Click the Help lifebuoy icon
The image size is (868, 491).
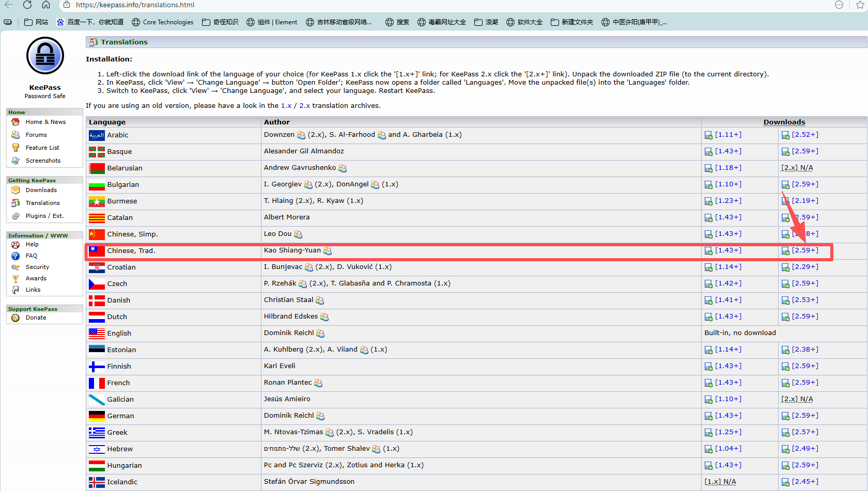[x=16, y=244]
